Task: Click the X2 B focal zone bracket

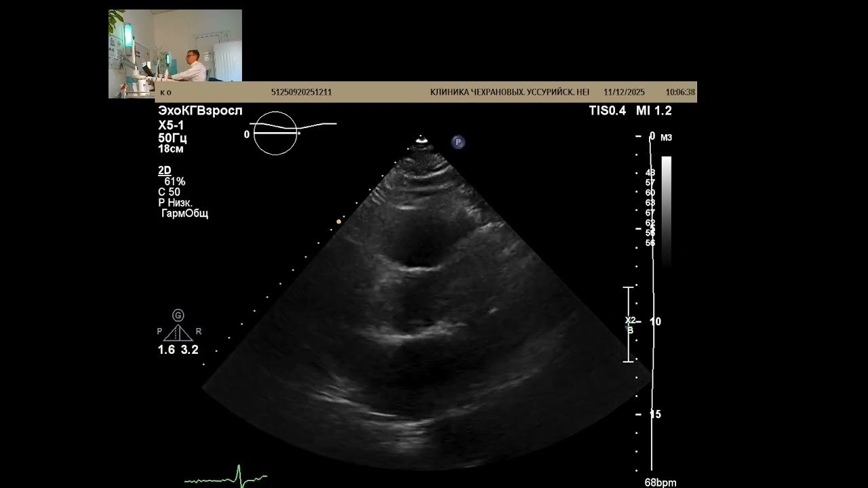Action: (x=629, y=324)
